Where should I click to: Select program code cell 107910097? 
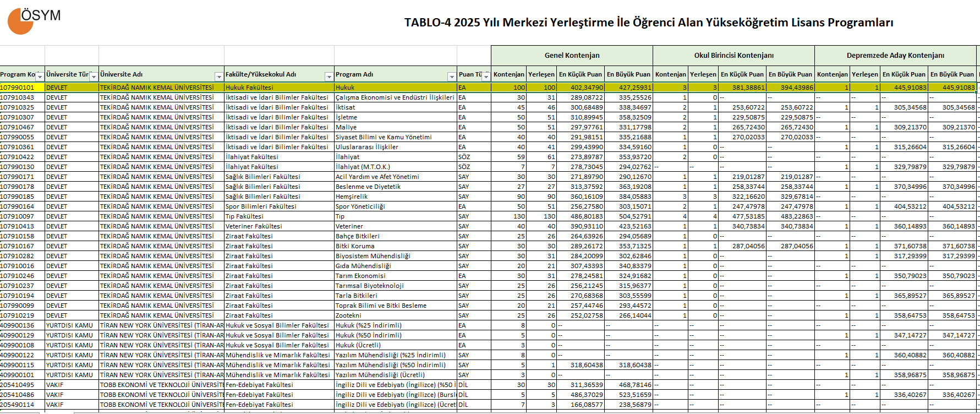(22, 216)
